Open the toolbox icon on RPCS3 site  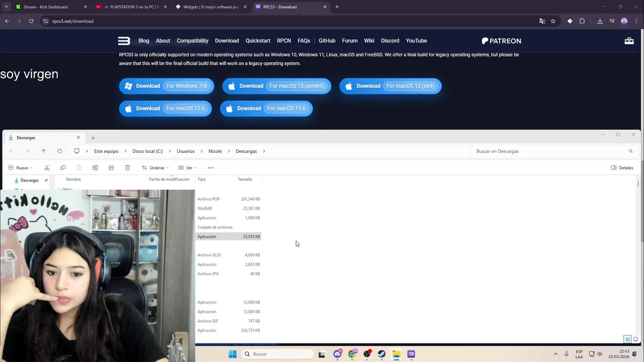point(629,41)
